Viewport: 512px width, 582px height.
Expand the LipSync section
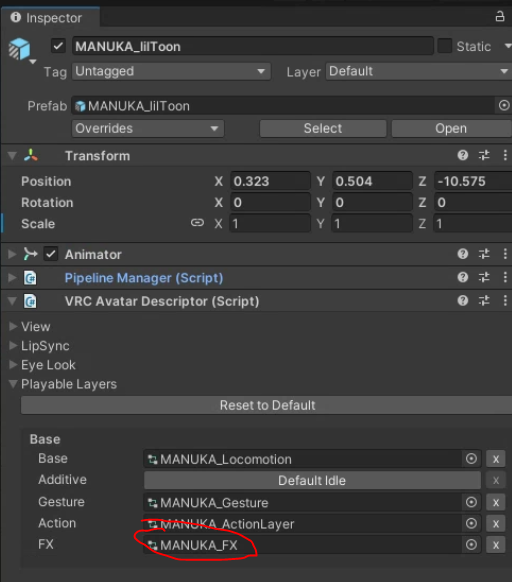(13, 346)
